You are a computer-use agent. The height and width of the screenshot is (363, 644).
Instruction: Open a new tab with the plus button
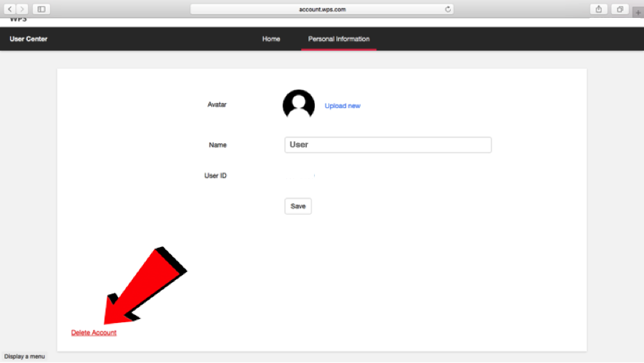[x=638, y=13]
